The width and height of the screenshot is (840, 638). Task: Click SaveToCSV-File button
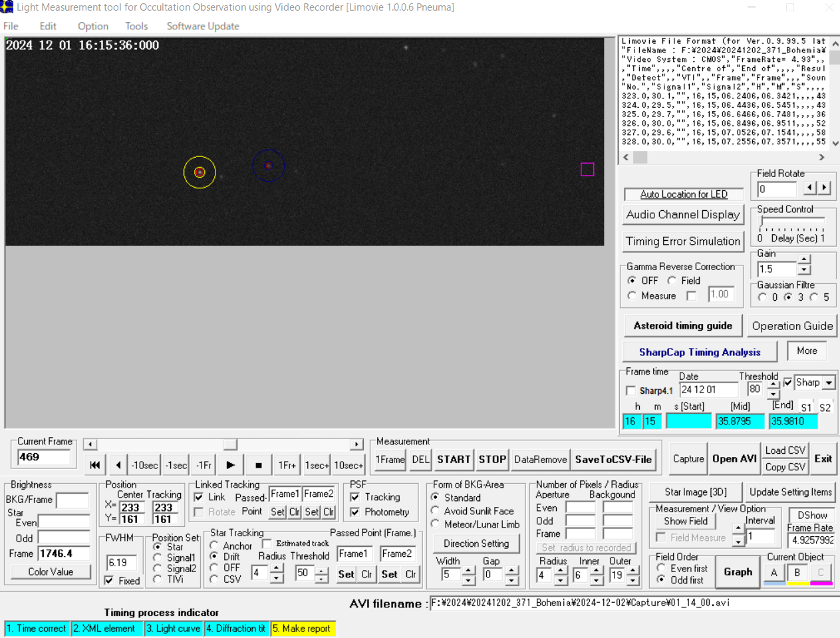click(x=613, y=460)
